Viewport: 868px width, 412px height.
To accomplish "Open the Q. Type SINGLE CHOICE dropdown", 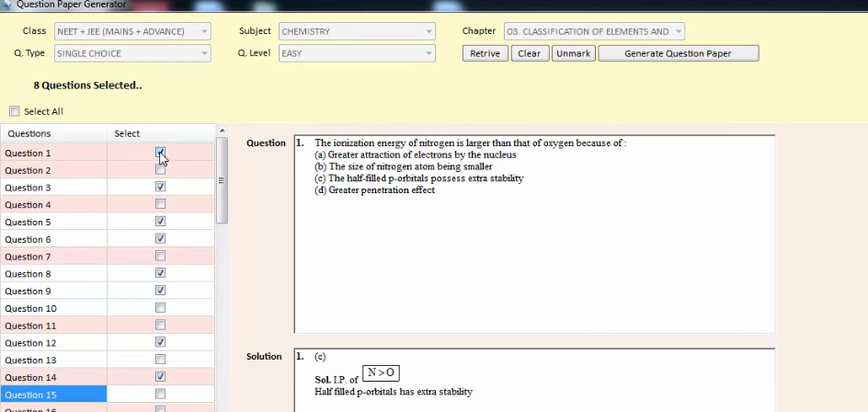I will click(x=131, y=53).
